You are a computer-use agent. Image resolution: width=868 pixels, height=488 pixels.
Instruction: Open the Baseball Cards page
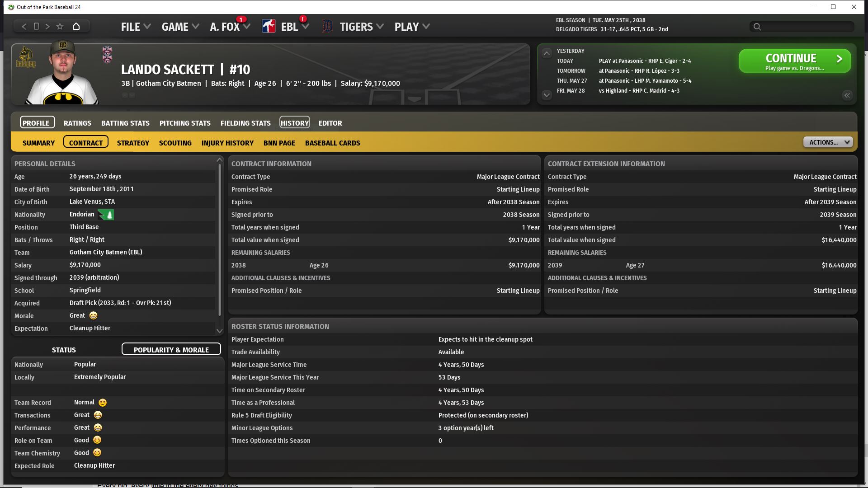[332, 143]
